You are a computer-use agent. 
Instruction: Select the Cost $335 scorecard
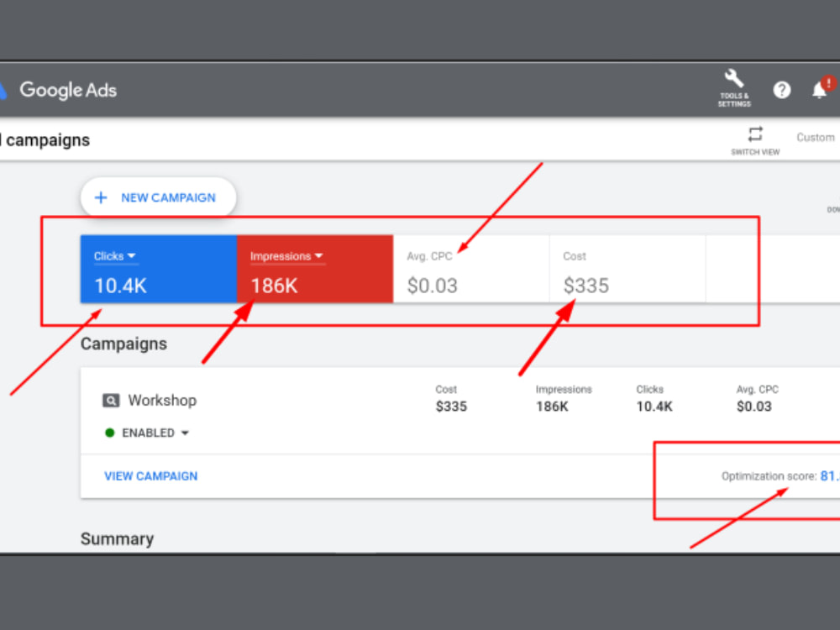pyautogui.click(x=627, y=269)
